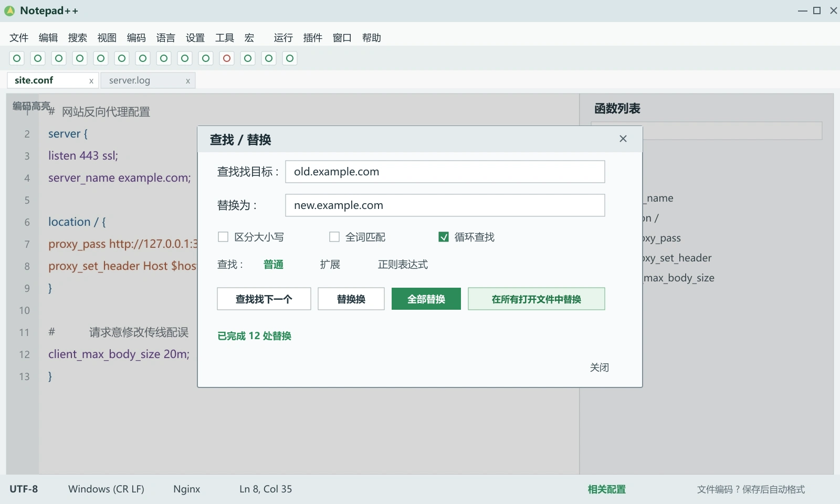Viewport: 840px width, 504px height.
Task: Open the 语言 menu
Action: click(166, 38)
